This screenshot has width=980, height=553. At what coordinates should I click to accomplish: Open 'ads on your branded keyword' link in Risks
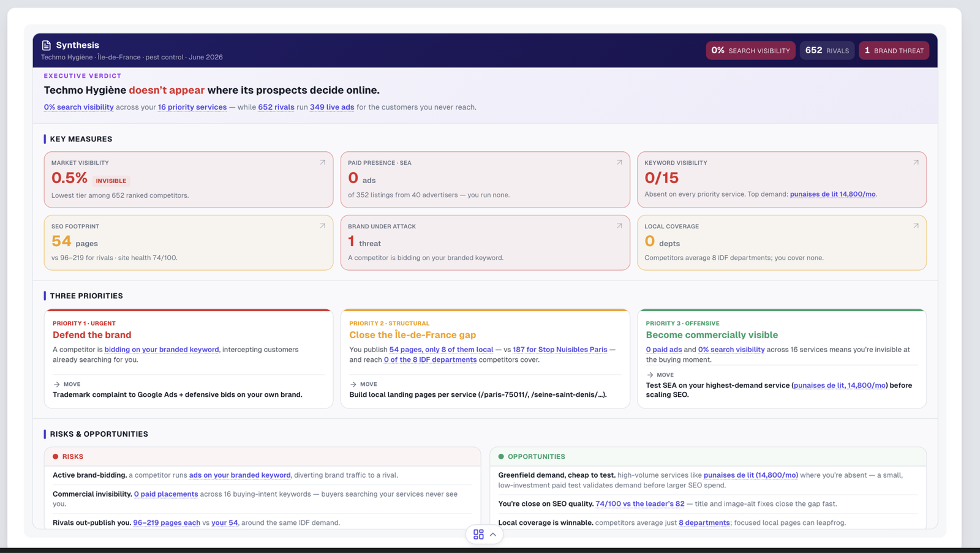pos(240,475)
